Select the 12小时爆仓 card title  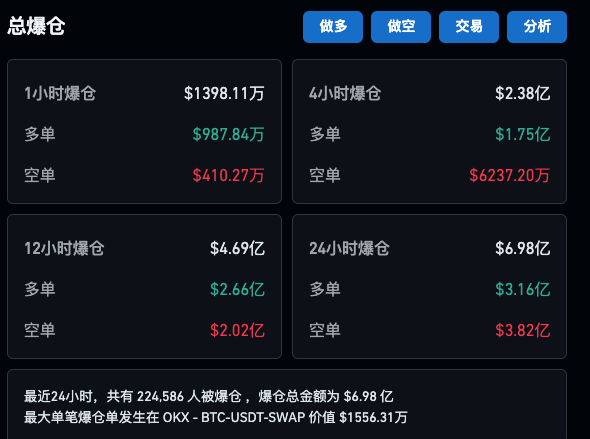click(64, 248)
